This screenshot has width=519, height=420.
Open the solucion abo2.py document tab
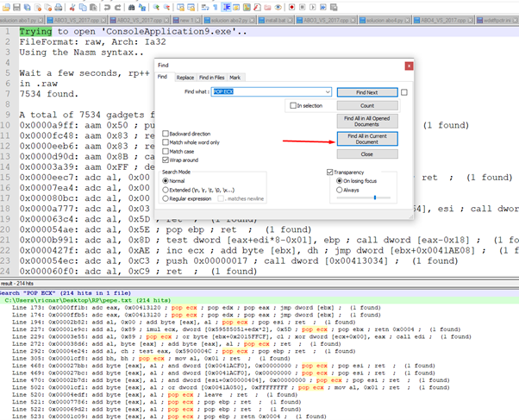point(229,20)
